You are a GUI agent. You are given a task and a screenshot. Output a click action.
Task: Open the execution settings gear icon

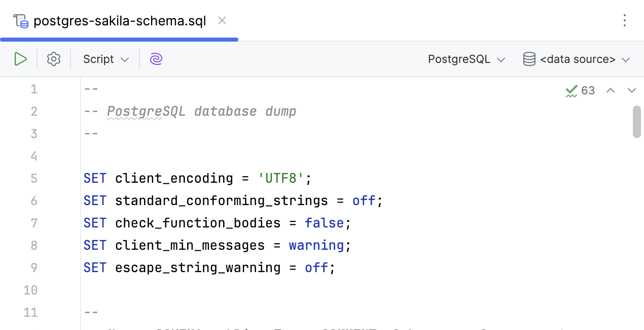coord(53,59)
